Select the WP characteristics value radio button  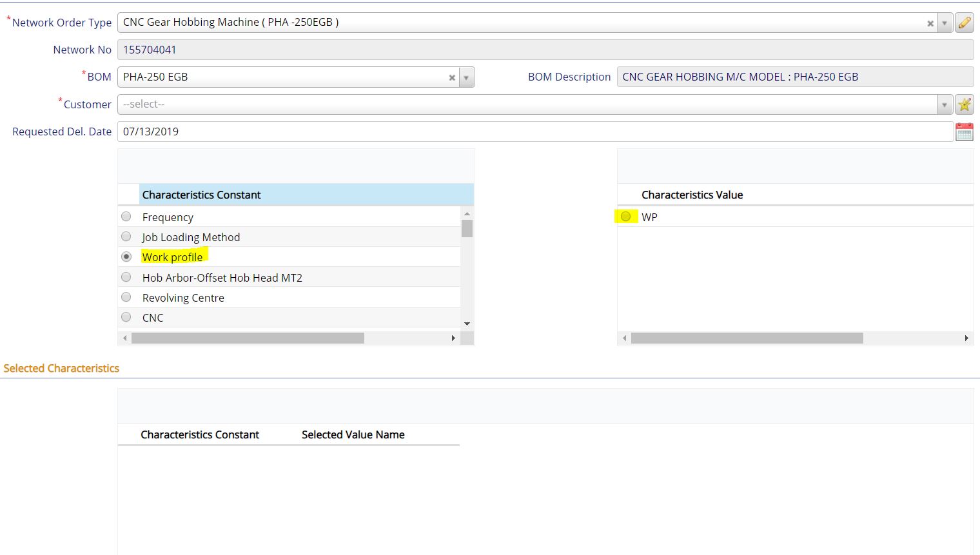click(625, 217)
